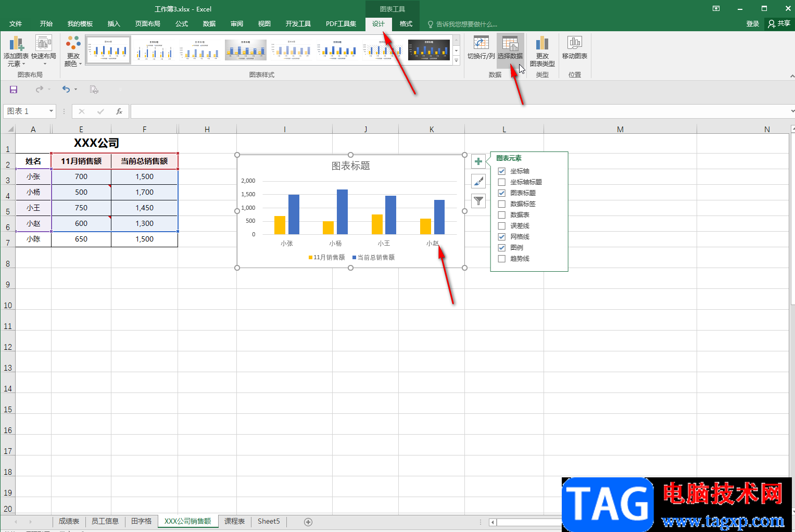
Task: Click the print preview quick access icon
Action: (x=94, y=90)
